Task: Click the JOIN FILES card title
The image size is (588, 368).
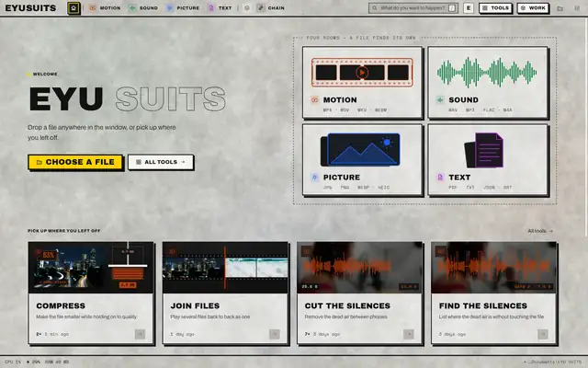Action: (x=195, y=305)
